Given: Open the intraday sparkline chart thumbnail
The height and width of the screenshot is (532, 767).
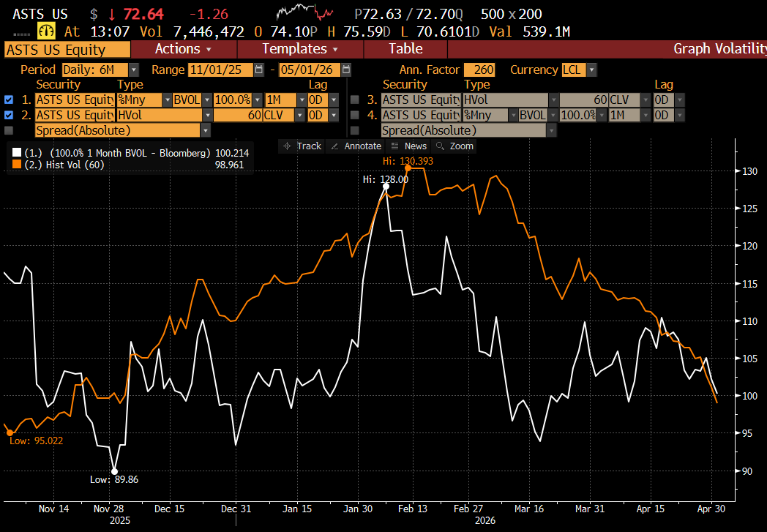Looking at the screenshot, I should [x=304, y=12].
